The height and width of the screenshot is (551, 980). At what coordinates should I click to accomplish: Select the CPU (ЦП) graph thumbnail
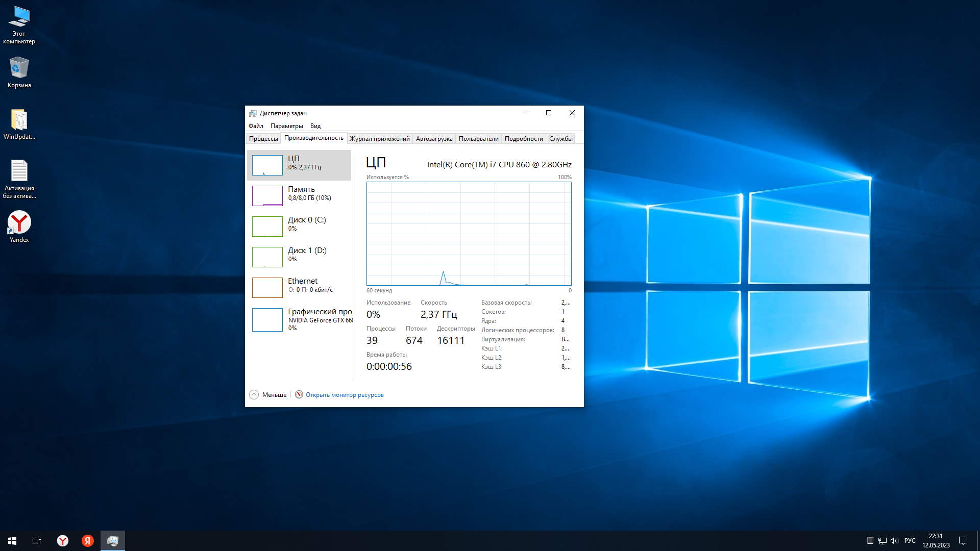click(x=267, y=165)
